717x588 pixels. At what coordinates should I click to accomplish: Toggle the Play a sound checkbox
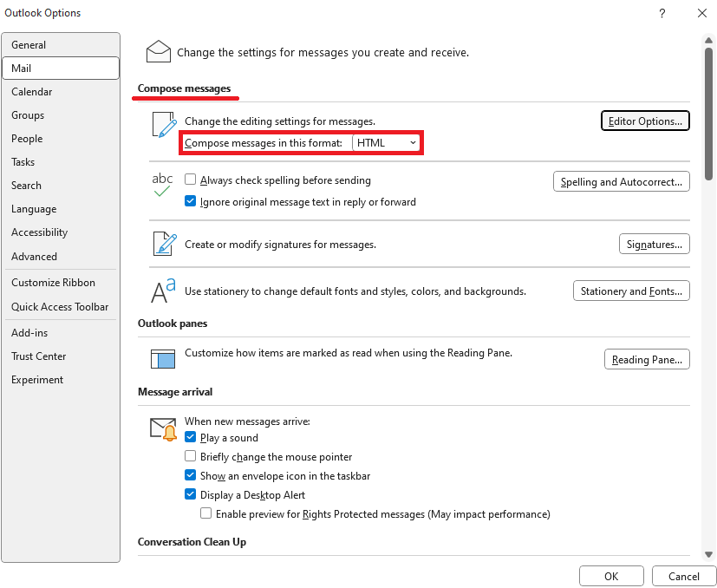click(x=190, y=437)
